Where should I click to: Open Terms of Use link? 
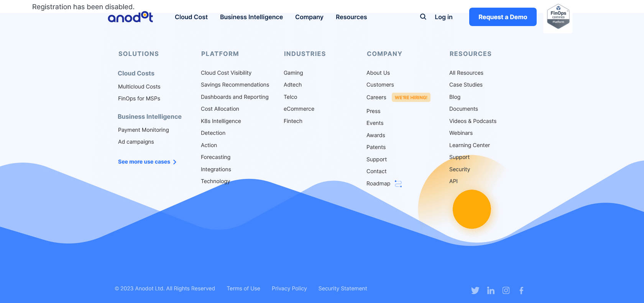point(243,288)
